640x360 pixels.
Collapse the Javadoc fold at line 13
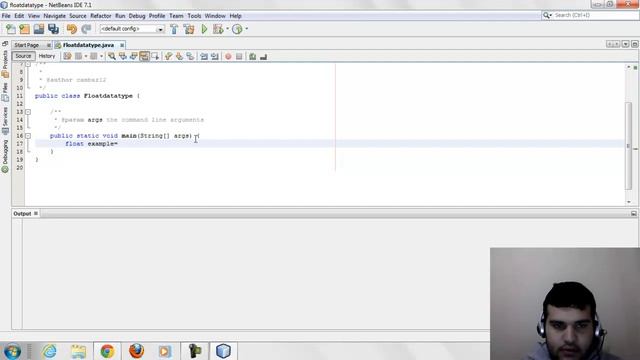[28, 111]
